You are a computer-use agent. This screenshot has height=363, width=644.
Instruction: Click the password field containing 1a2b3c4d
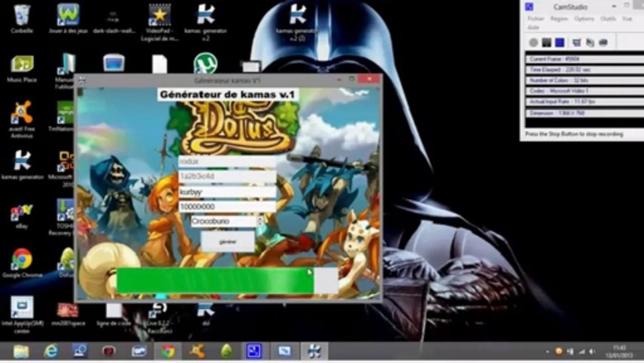(x=227, y=177)
